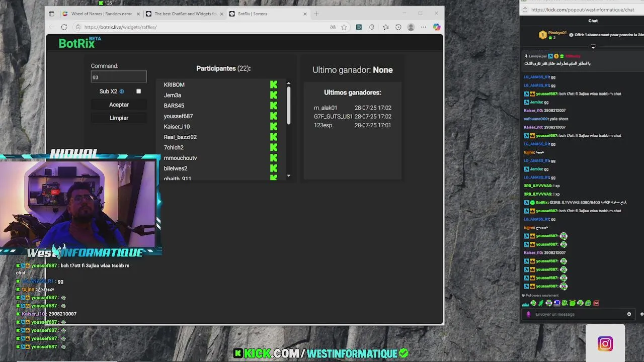Click the Aceptar button
644x362 pixels.
tap(119, 105)
